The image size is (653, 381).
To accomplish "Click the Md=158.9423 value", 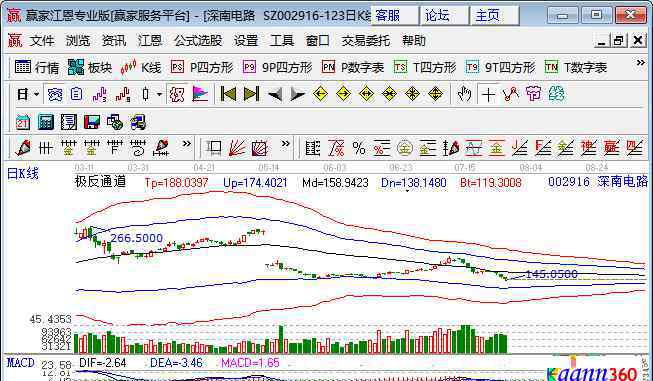I will point(335,182).
